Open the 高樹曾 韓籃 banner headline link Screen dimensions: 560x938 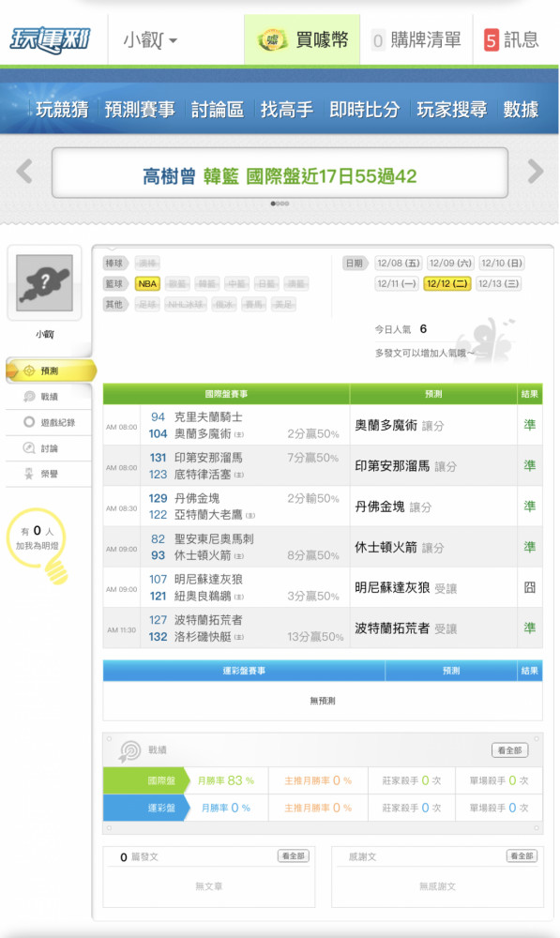280,176
